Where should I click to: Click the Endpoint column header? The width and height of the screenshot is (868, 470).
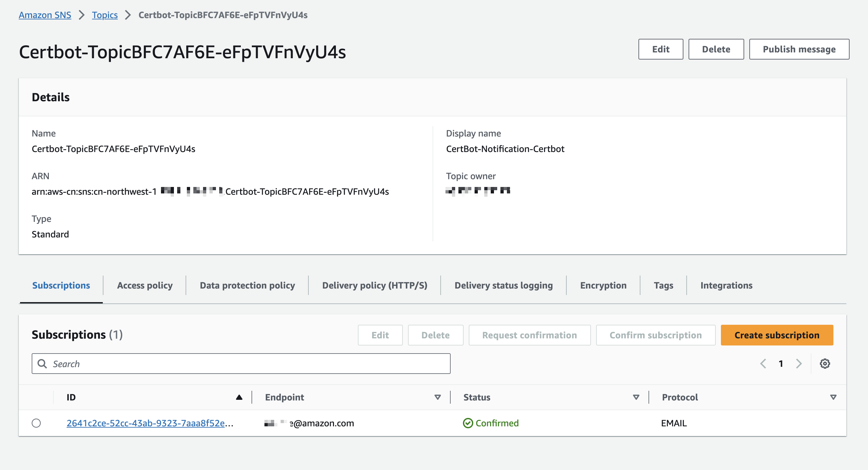pos(284,397)
